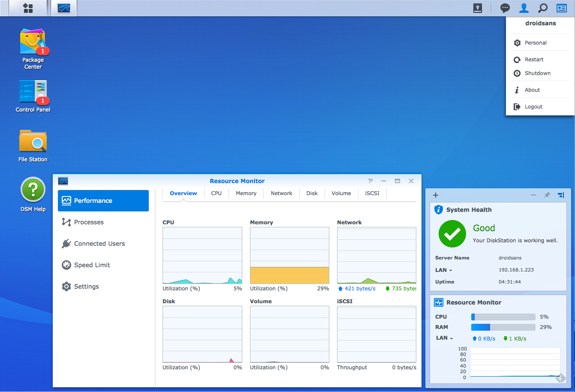Minimize the Resource Monitor window

pyautogui.click(x=384, y=181)
